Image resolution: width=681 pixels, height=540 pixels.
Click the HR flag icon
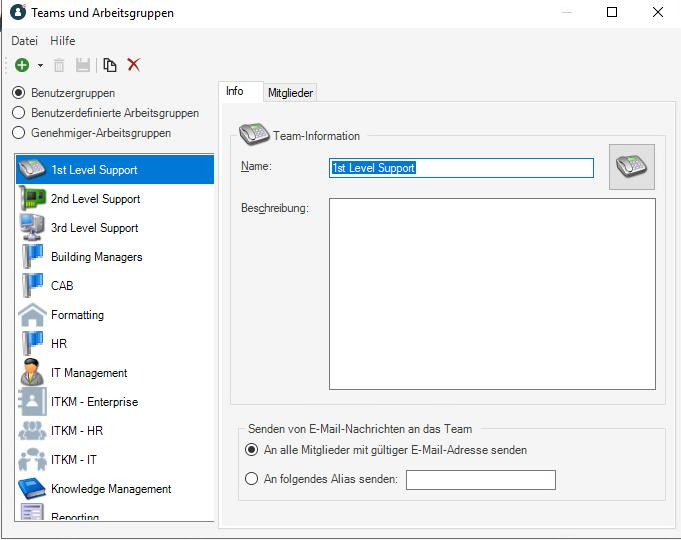pos(33,343)
